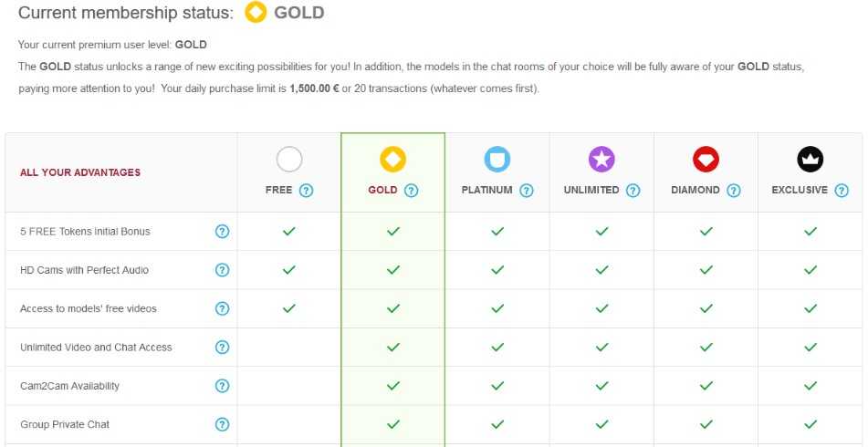Click the black crown EXCLUSIVE badge

(810, 160)
